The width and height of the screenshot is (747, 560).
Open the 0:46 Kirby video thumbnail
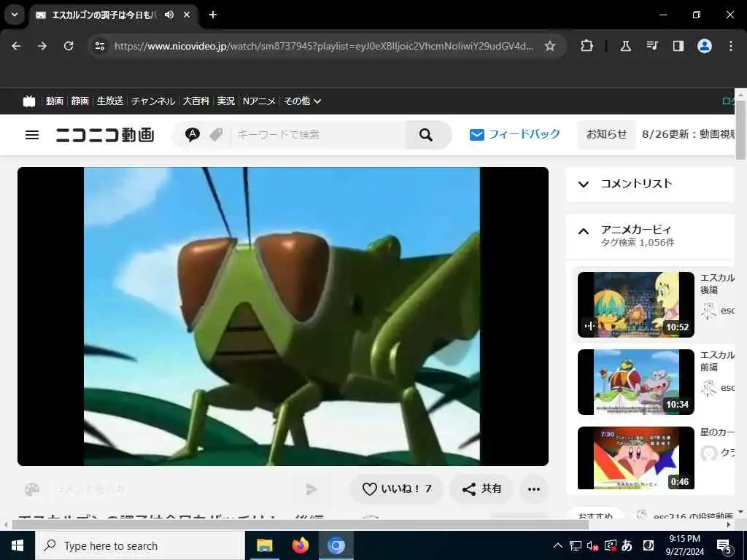[635, 458]
